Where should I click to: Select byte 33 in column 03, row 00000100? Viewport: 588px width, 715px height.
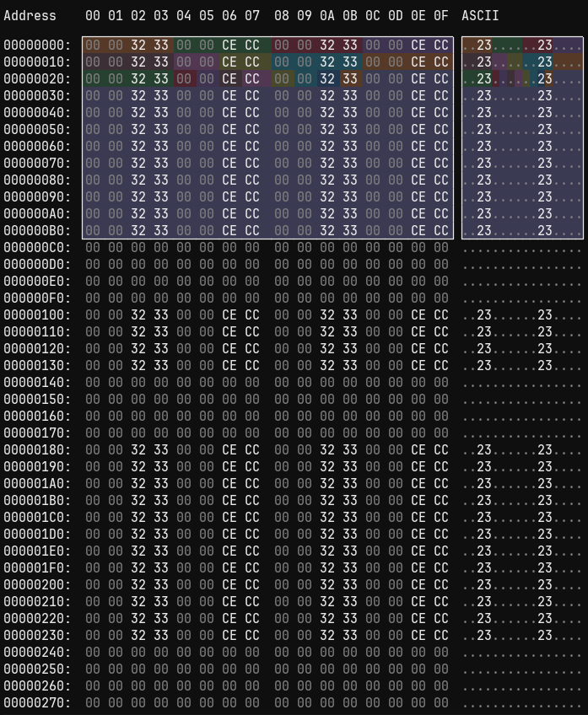(161, 315)
